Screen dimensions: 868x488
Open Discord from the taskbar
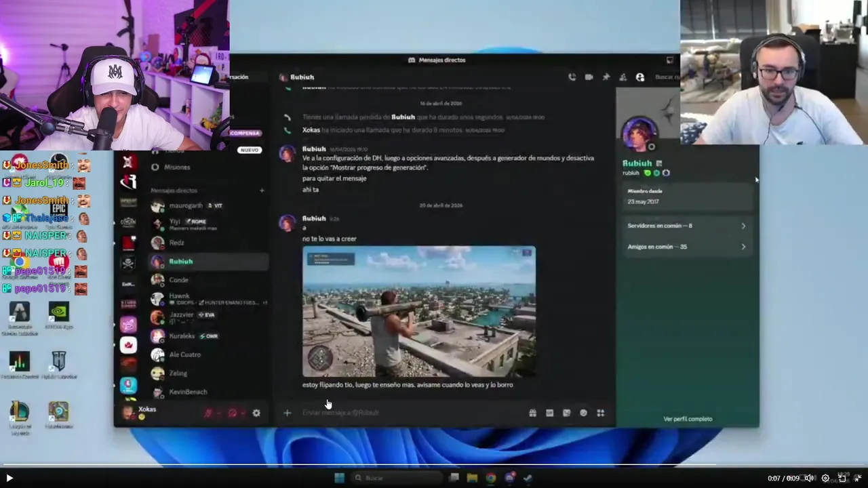509,478
